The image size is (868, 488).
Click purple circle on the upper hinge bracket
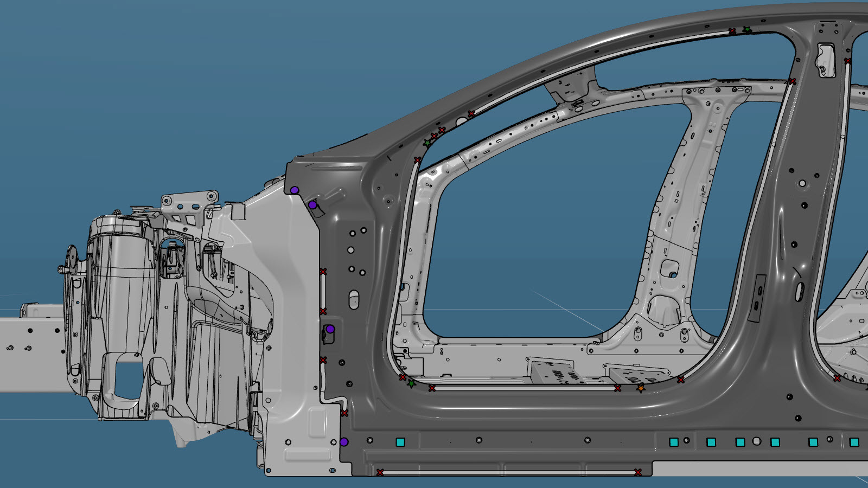pos(312,205)
